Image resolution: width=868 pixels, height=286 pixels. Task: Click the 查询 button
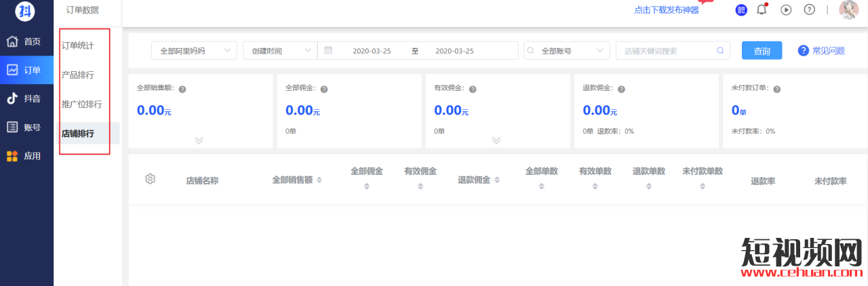(x=762, y=51)
